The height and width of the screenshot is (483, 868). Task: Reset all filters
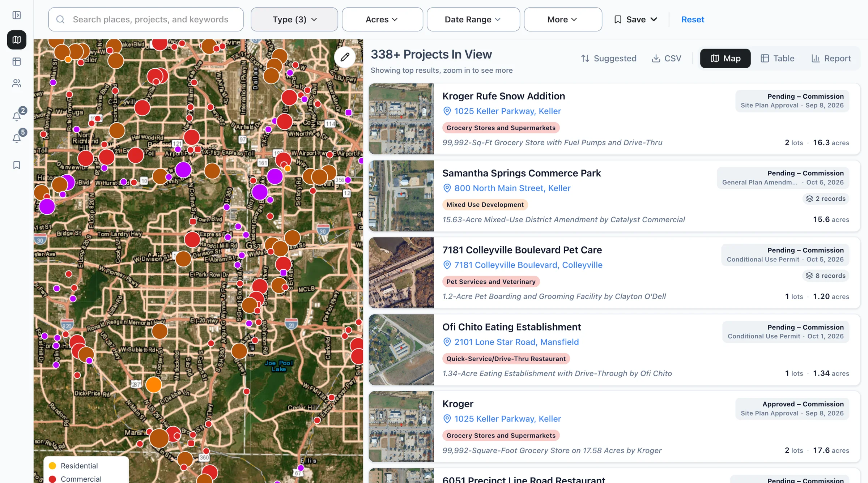(x=693, y=20)
